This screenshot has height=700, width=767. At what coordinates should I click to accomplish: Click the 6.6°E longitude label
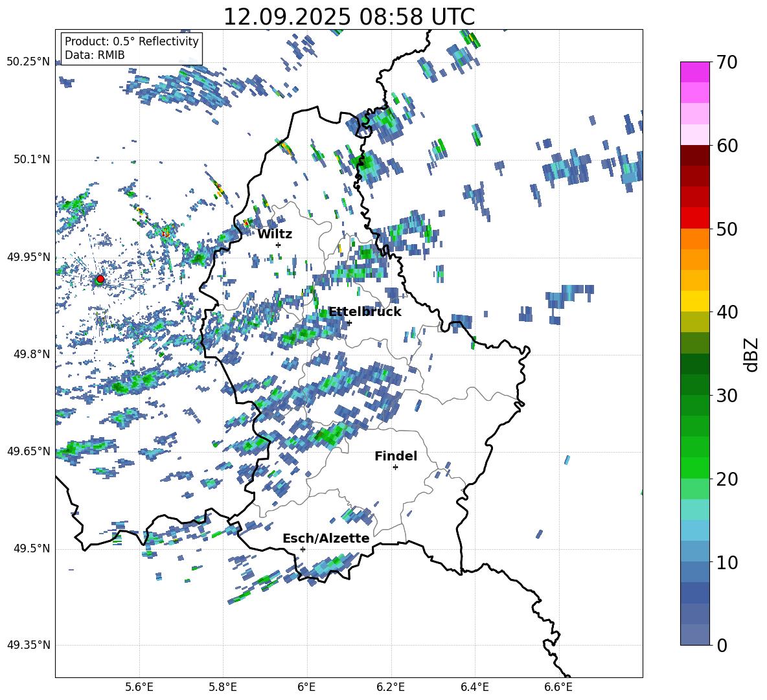(x=558, y=687)
